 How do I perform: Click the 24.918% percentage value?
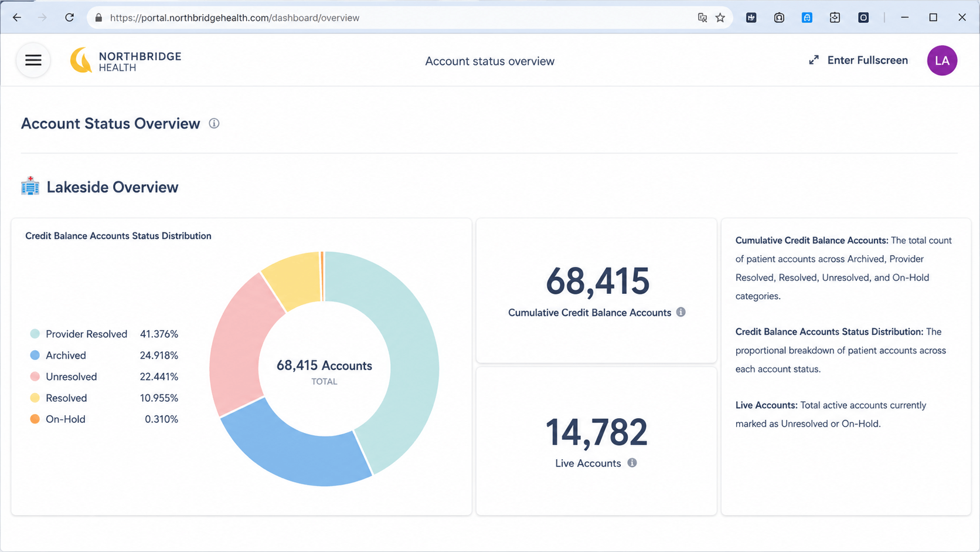coord(159,355)
